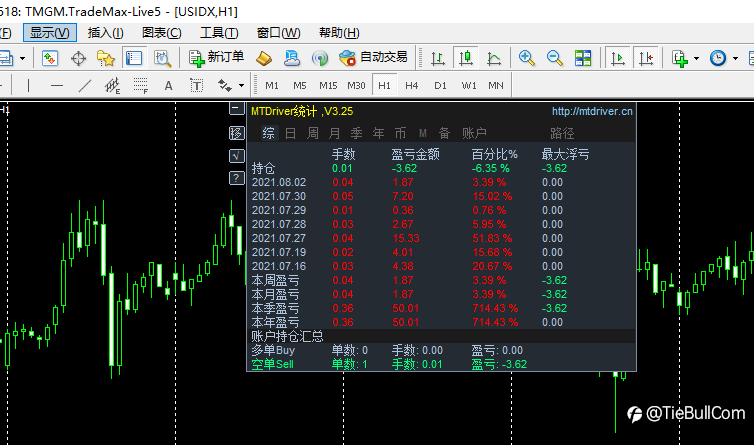
Task: Select the 路径 path tab
Action: (x=562, y=133)
